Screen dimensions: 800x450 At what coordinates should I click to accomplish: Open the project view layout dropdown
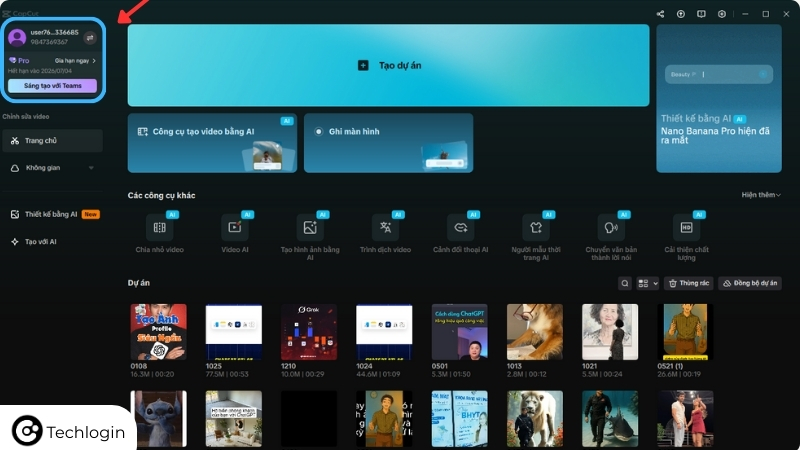coord(648,284)
